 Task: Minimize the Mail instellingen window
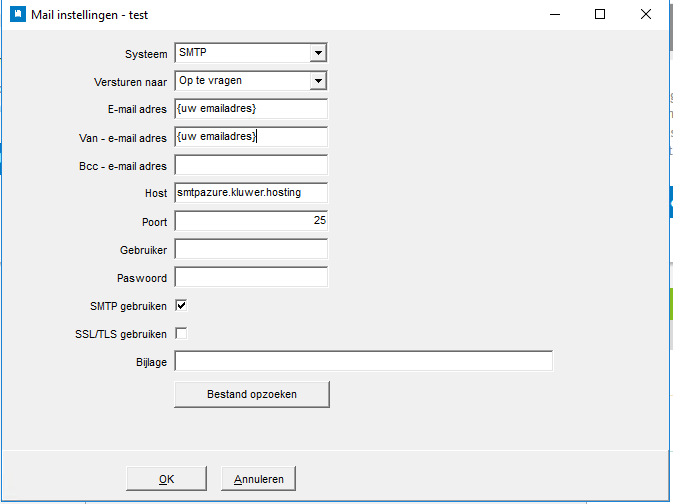[x=553, y=15]
